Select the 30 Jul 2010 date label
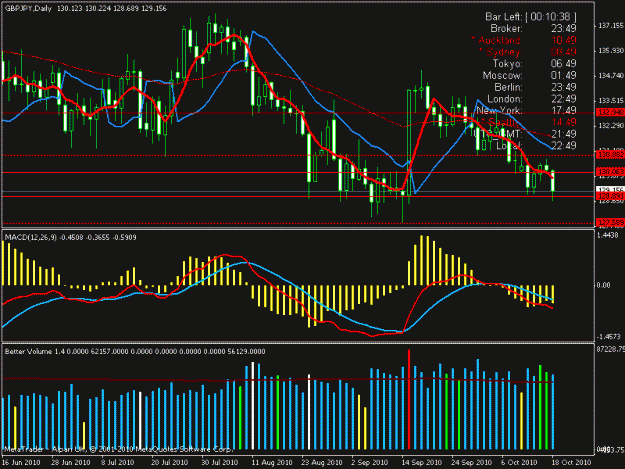The height and width of the screenshot is (469, 625). (220, 463)
